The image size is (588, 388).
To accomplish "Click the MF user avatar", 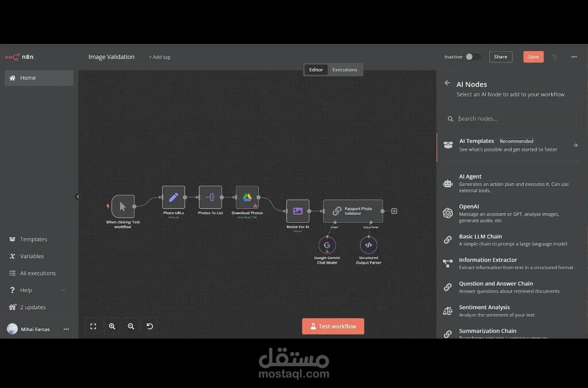I will coord(12,329).
